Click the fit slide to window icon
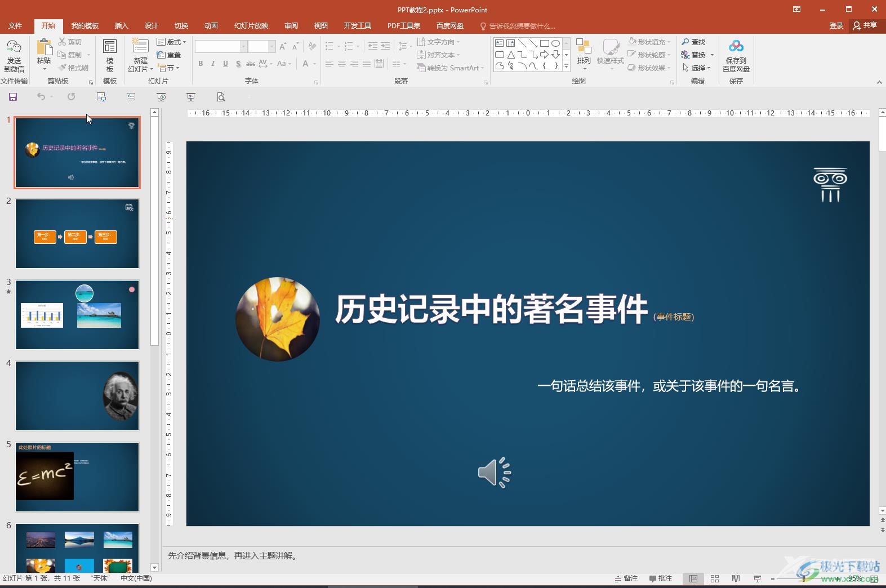Image resolution: width=886 pixels, height=588 pixels. point(875,578)
